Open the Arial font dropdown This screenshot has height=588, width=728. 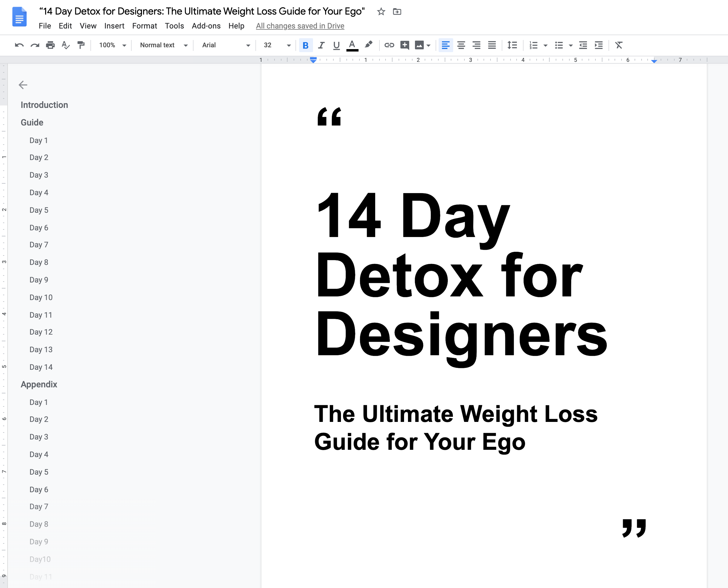tap(226, 45)
